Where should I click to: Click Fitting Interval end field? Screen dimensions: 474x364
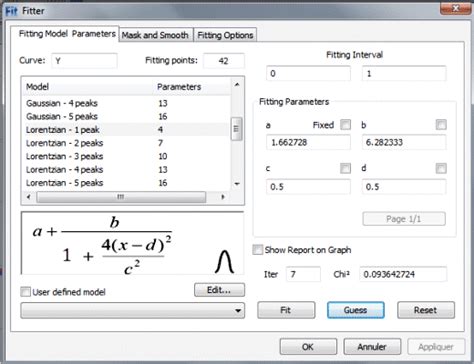[x=404, y=73]
